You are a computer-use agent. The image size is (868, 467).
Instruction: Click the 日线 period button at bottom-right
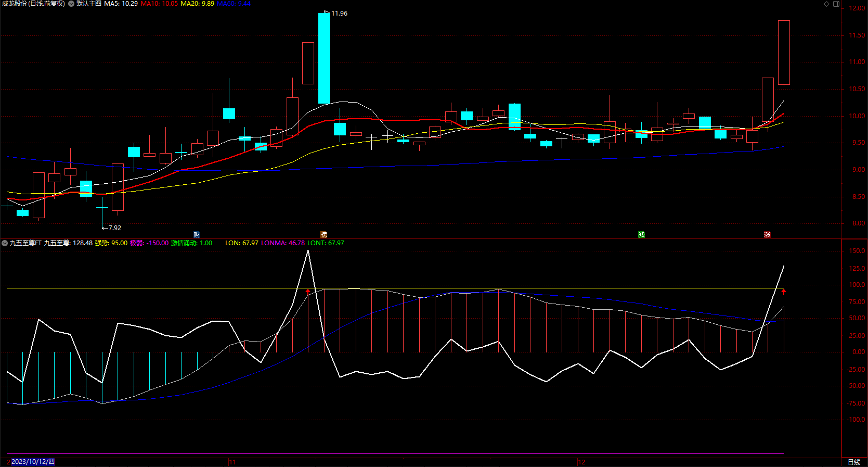pos(854,462)
